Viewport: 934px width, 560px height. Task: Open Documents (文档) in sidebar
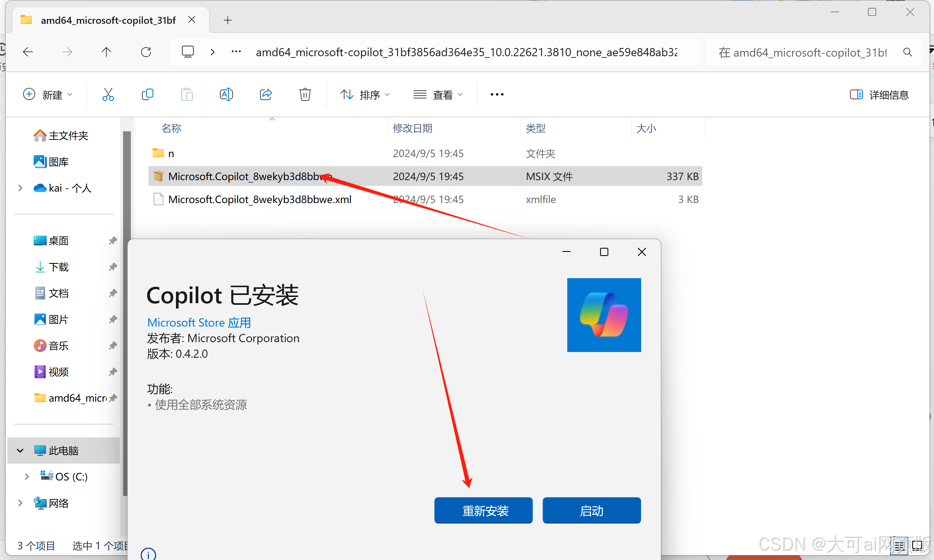52,293
